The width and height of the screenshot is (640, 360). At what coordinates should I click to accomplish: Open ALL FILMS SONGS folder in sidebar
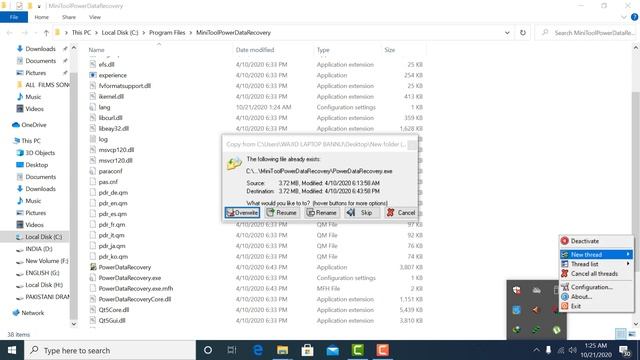point(47,85)
